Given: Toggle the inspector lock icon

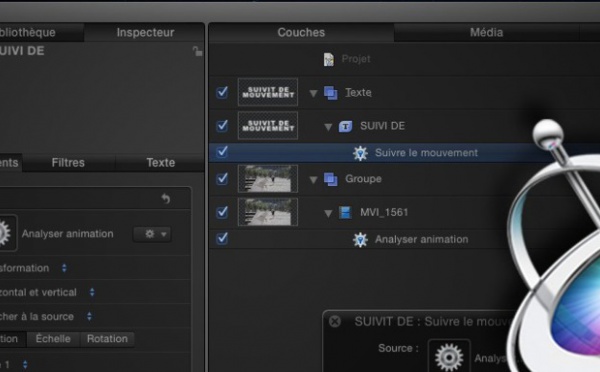Looking at the screenshot, I should point(197,51).
